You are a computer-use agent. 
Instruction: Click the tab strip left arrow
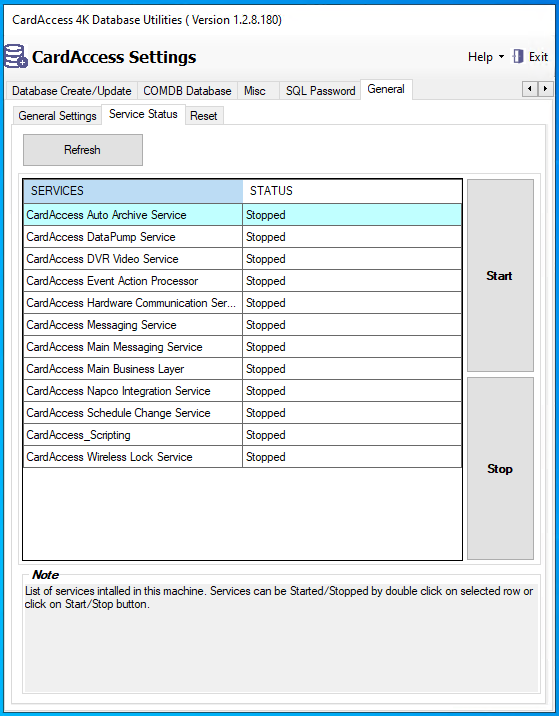[530, 89]
